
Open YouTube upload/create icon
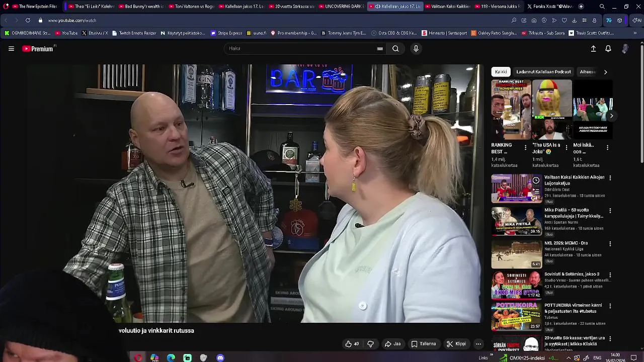click(x=593, y=49)
